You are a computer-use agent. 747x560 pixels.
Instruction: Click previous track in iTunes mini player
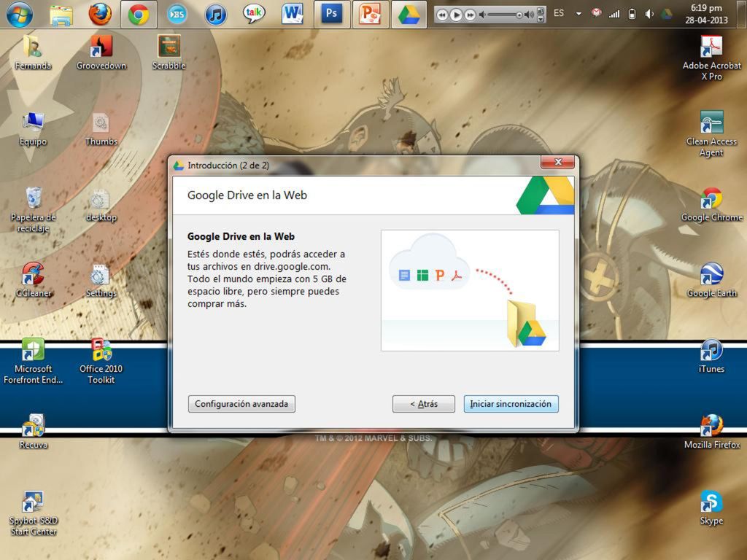(442, 15)
